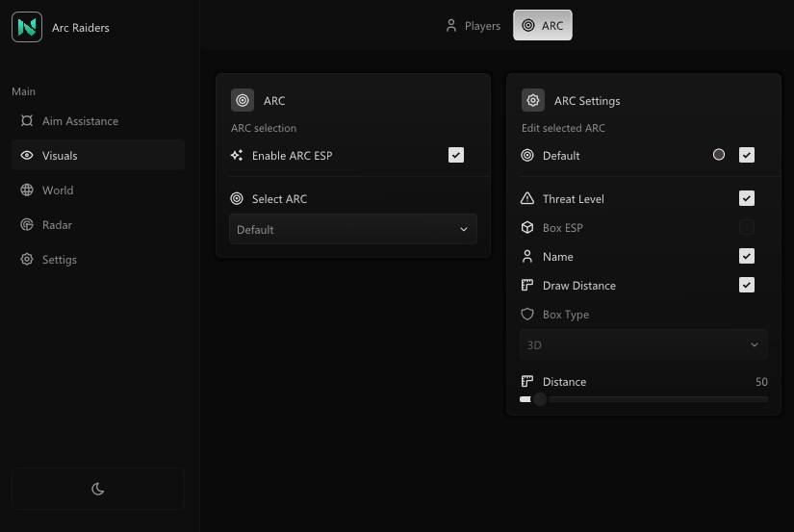The image size is (794, 532).
Task: Click the gear icon beside ARC Settings
Action: coord(533,100)
